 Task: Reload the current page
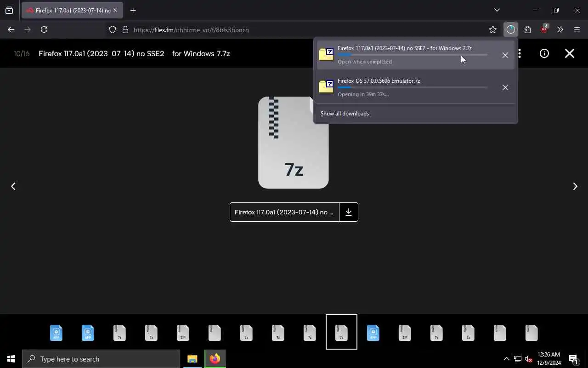pyautogui.click(x=44, y=29)
